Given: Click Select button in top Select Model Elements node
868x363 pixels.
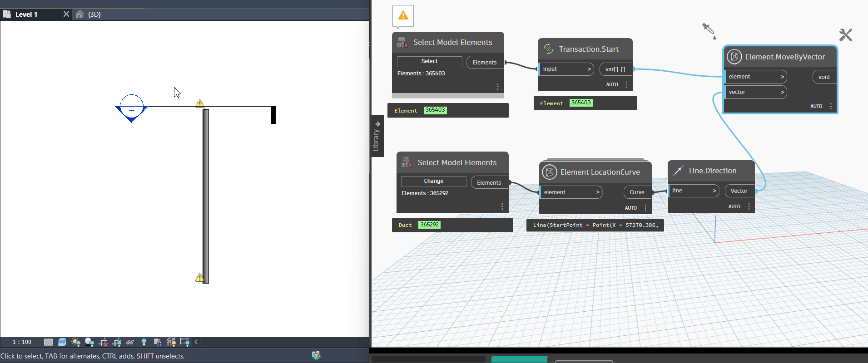Looking at the screenshot, I should coord(429,61).
